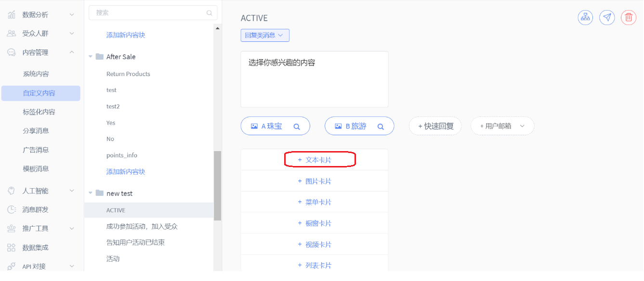Collapse the 内容管理 menu chevron
This screenshot has width=644, height=281.
point(72,52)
